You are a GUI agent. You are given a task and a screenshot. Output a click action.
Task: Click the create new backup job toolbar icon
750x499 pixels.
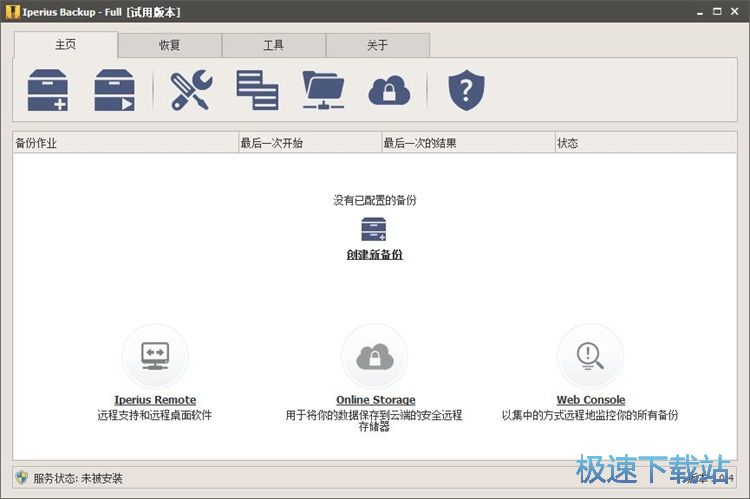[48, 90]
